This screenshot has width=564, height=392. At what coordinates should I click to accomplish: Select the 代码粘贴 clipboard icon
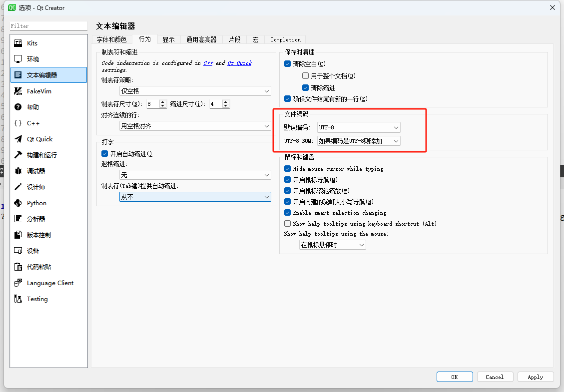[18, 267]
